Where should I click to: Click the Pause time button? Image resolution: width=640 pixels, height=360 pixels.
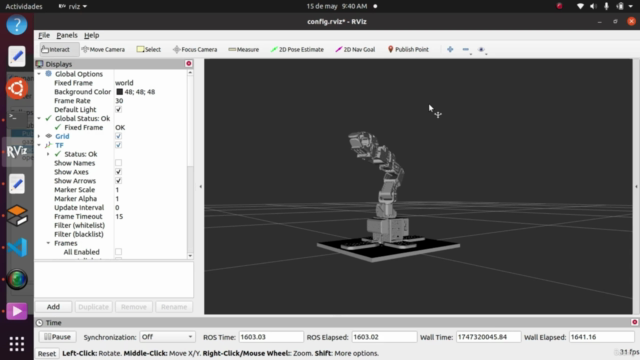click(x=58, y=337)
